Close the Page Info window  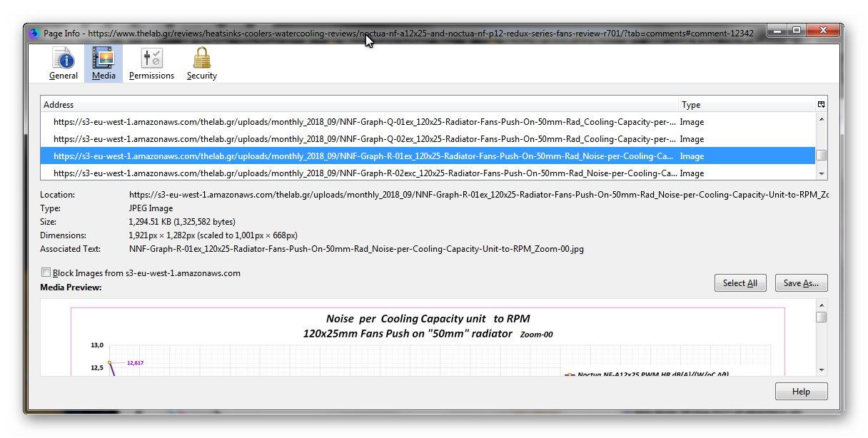823,31
